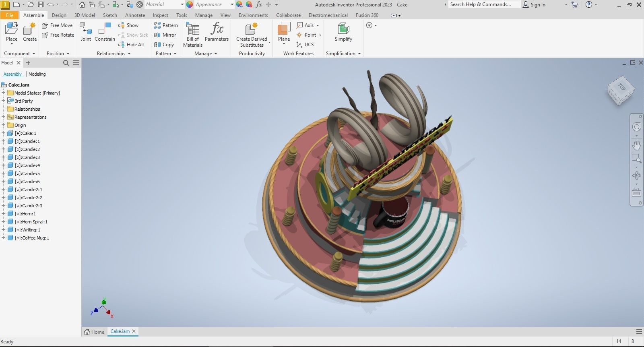
Task: Open the Fusion 360 tab
Action: click(367, 15)
